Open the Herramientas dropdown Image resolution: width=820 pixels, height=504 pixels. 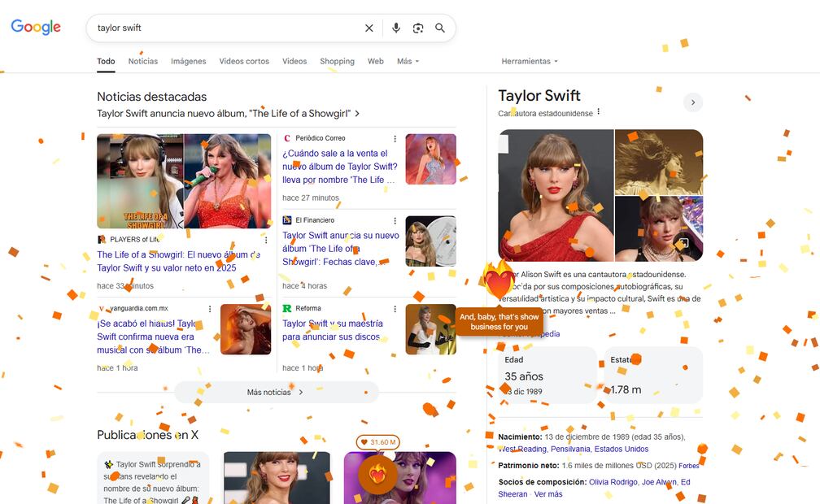click(x=530, y=61)
